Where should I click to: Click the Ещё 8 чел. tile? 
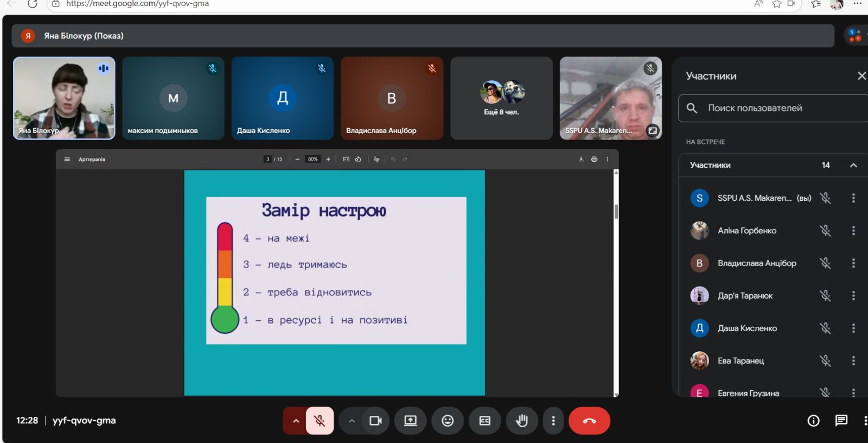click(501, 98)
